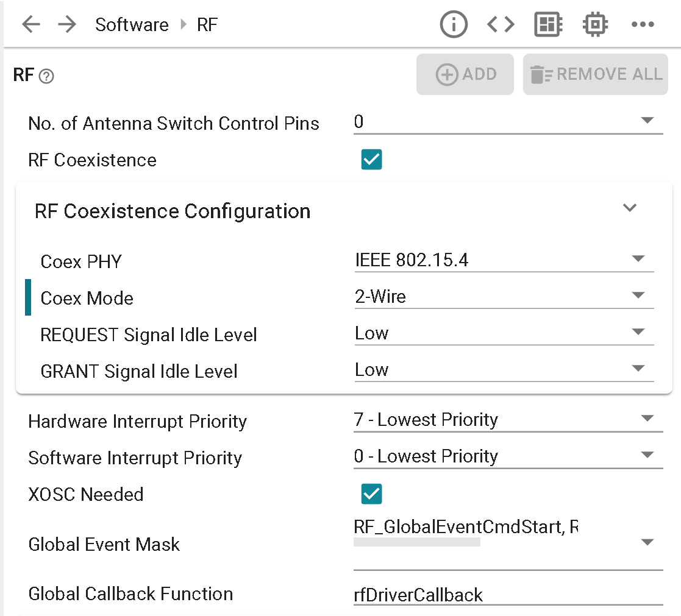
Task: Uncheck the XOSC Needed checkbox
Action: point(371,494)
